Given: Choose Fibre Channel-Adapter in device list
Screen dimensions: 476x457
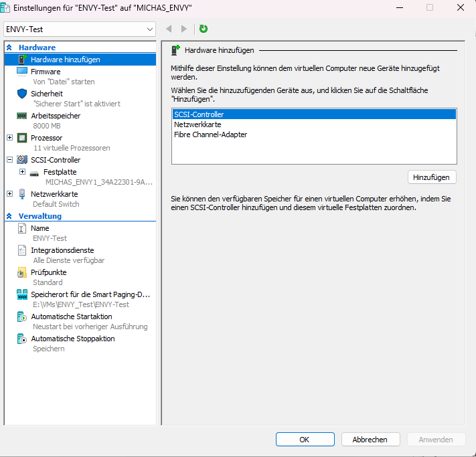Looking at the screenshot, I should coord(314,134).
